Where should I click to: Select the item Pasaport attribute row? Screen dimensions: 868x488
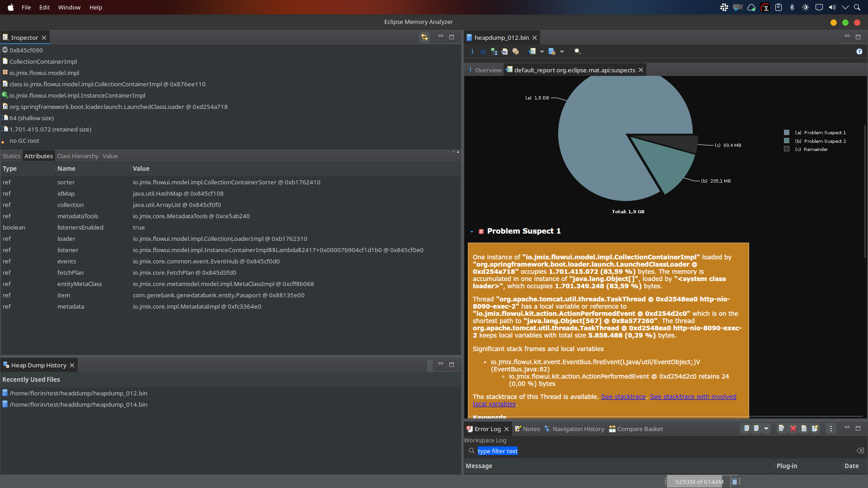(231, 295)
